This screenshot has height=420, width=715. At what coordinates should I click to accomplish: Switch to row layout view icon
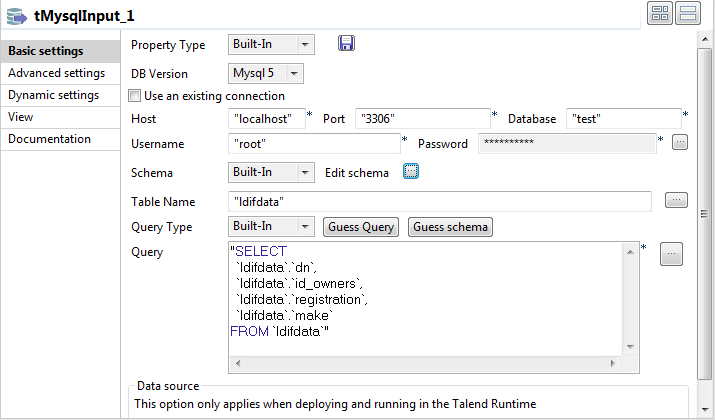tap(687, 13)
